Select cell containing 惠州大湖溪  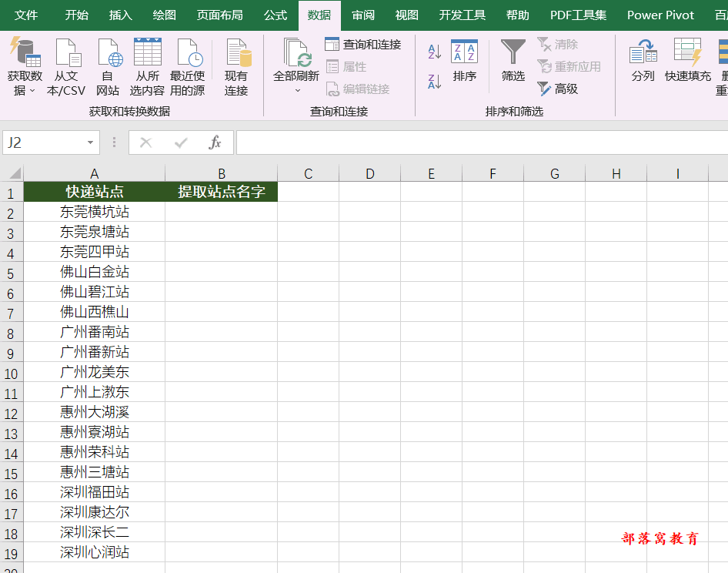point(94,412)
